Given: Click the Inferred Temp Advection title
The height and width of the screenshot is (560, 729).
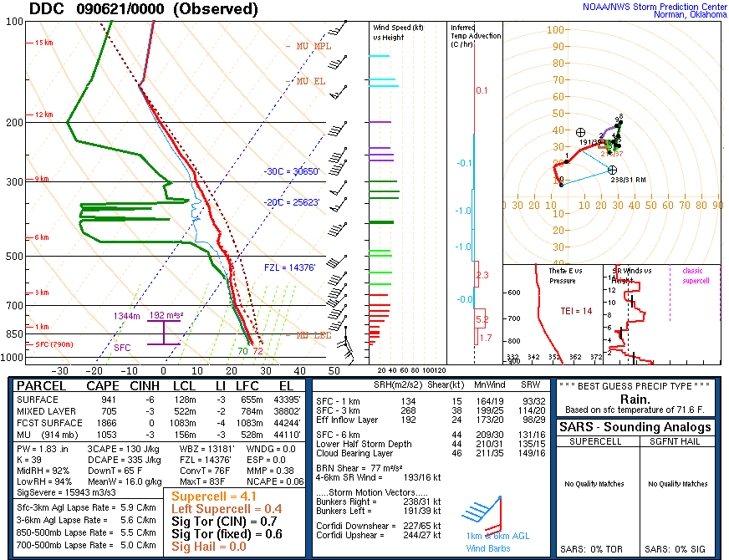Looking at the screenshot, I should (x=475, y=36).
